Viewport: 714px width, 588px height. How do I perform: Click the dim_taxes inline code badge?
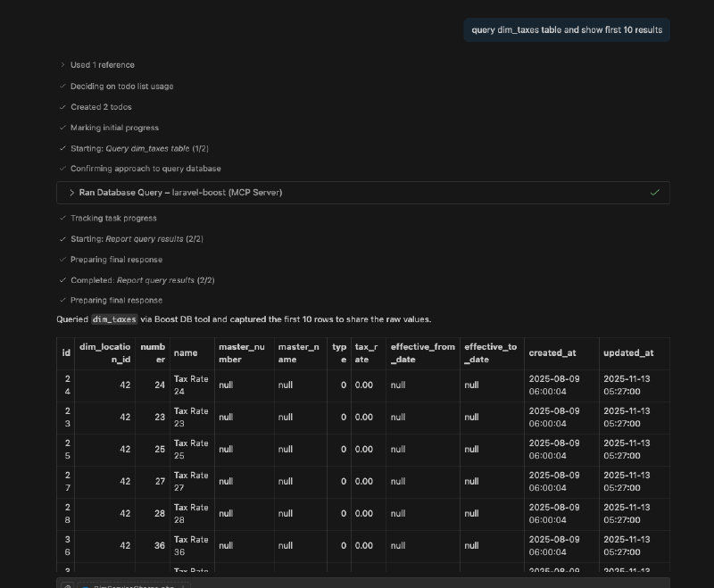[x=113, y=319]
